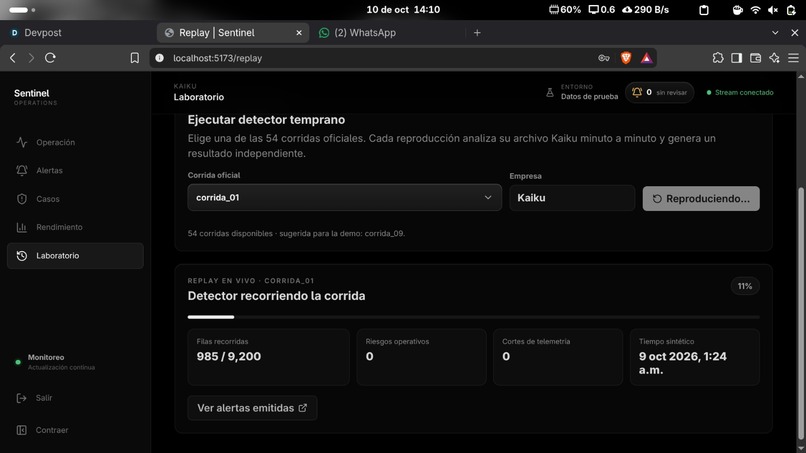
Task: Click the Stream conectado status
Action: click(x=740, y=93)
